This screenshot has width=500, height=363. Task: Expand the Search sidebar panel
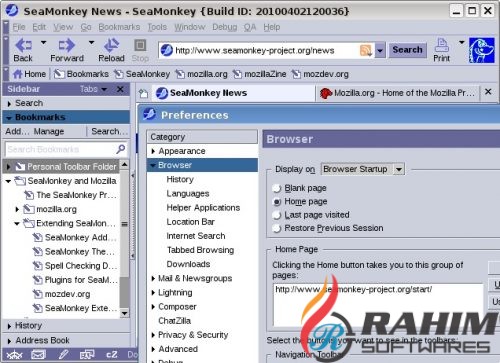[x=9, y=104]
